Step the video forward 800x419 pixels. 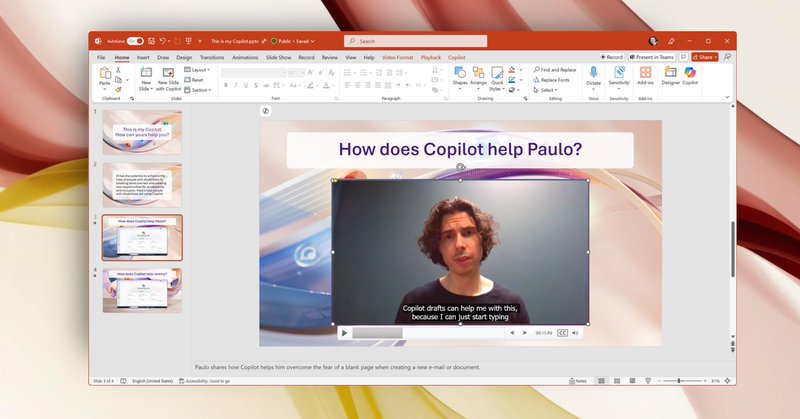(524, 333)
